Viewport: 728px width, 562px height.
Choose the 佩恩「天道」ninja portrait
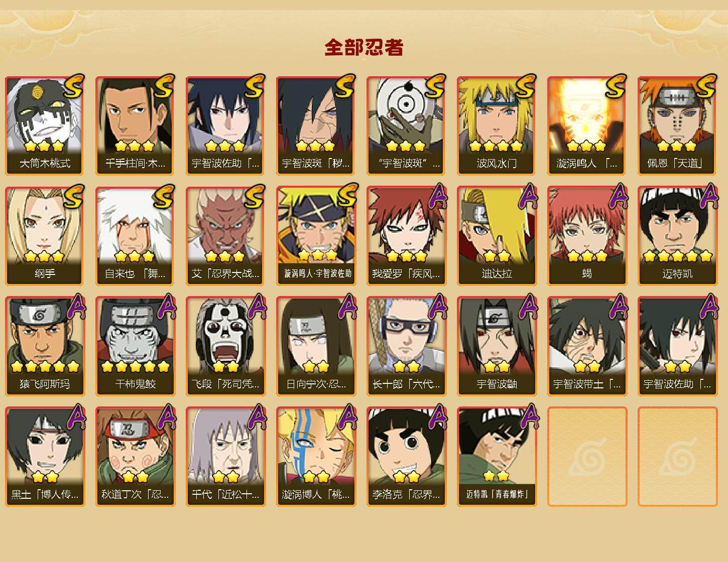pos(677,125)
